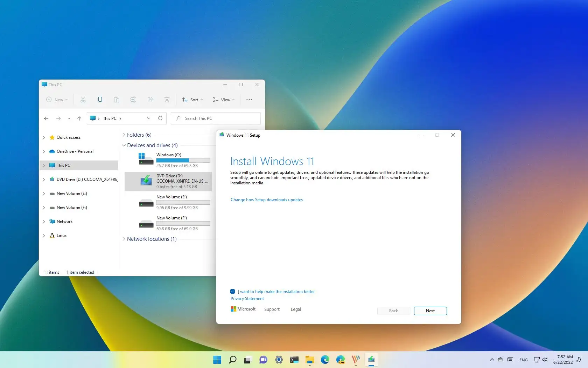Screen dimensions: 588x368
Task: Click the Rename icon in the toolbar
Action: (133, 100)
